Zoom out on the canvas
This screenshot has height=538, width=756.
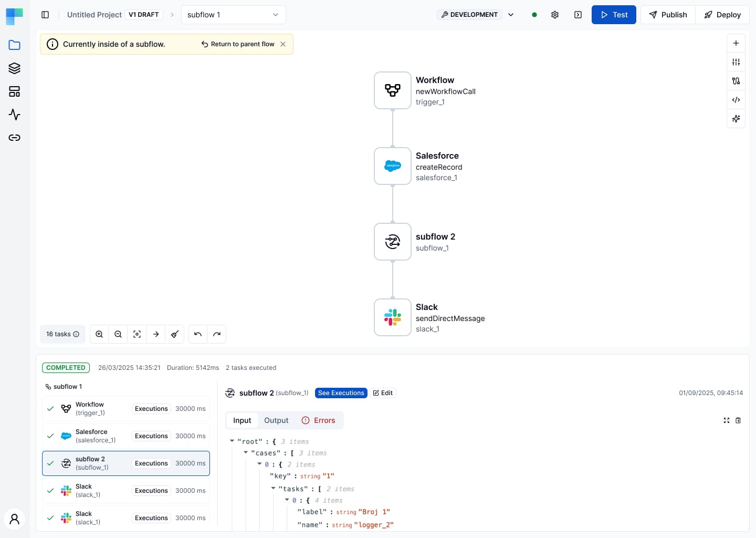coord(118,334)
